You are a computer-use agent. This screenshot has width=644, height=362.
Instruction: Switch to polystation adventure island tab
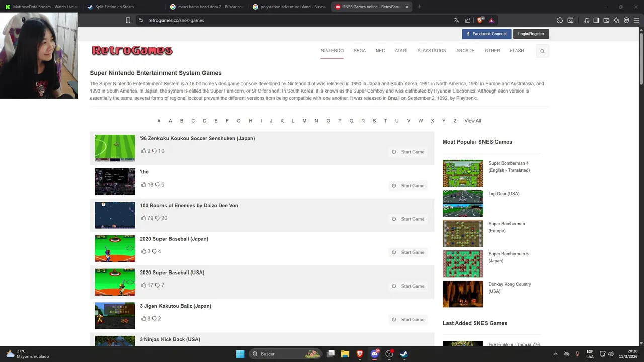click(x=288, y=7)
